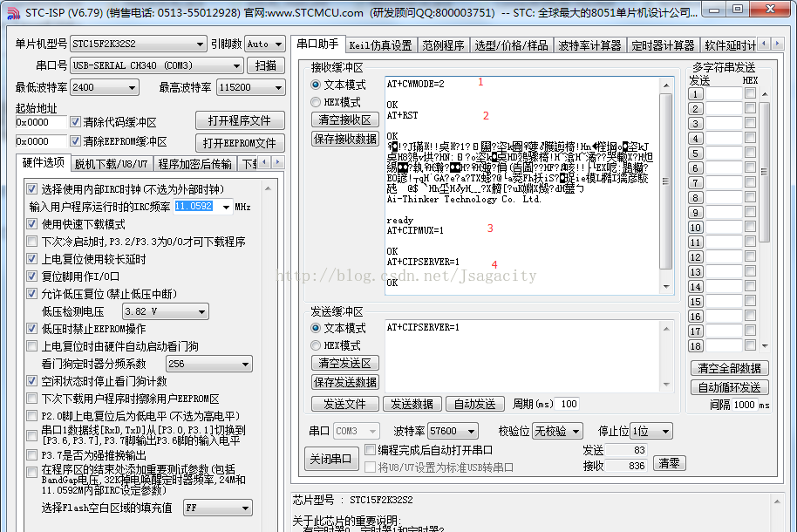
Task: Click multi-string send button number 10
Action: point(695,228)
